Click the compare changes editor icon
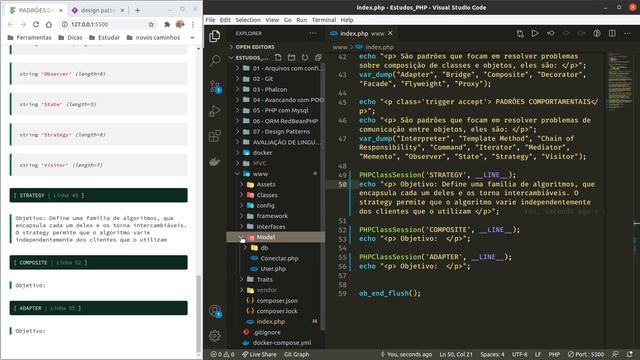 coord(520,33)
